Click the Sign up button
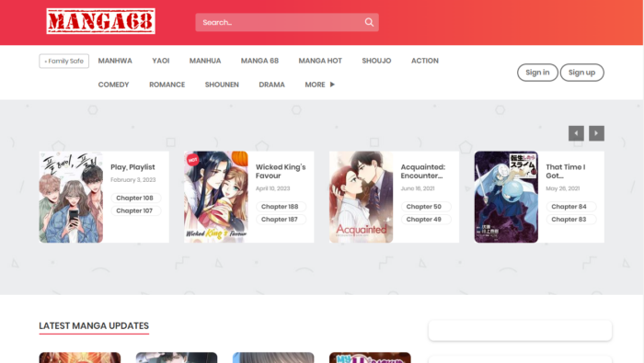 coord(581,73)
